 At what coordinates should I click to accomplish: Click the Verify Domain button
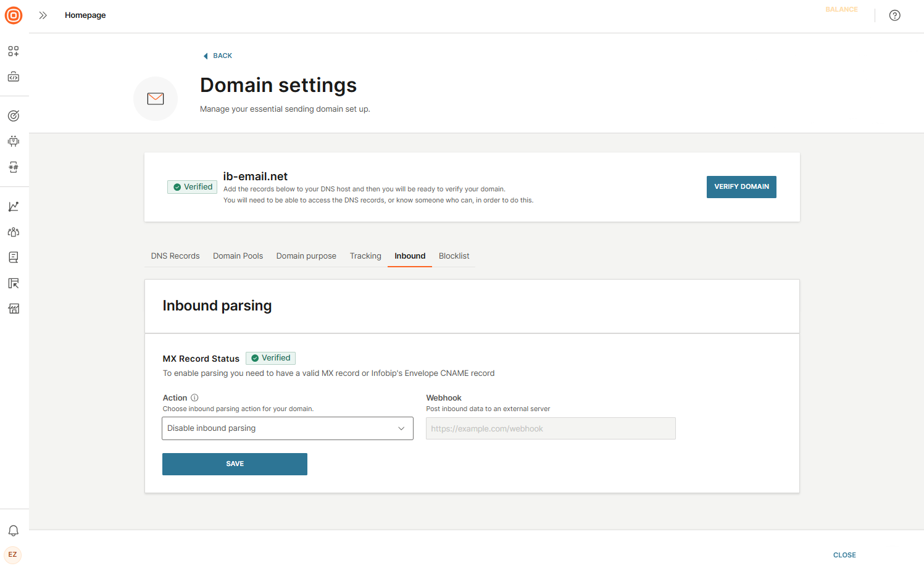pos(741,187)
